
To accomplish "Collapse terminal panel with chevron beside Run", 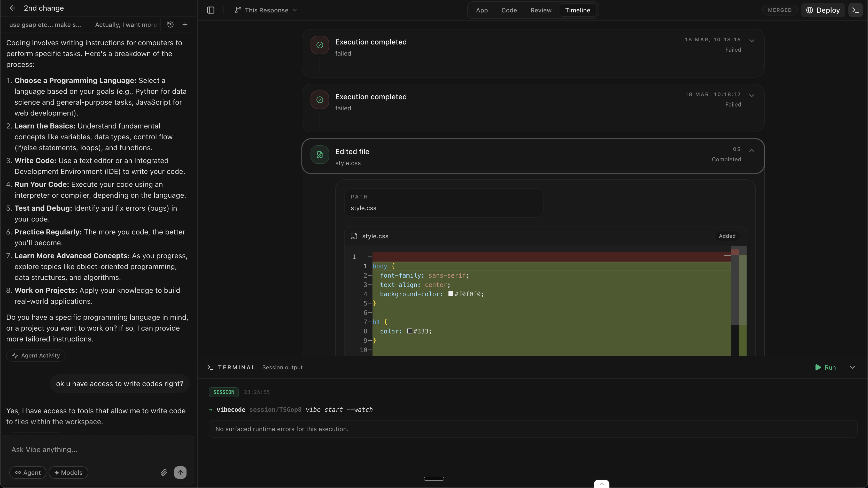I will (x=853, y=367).
